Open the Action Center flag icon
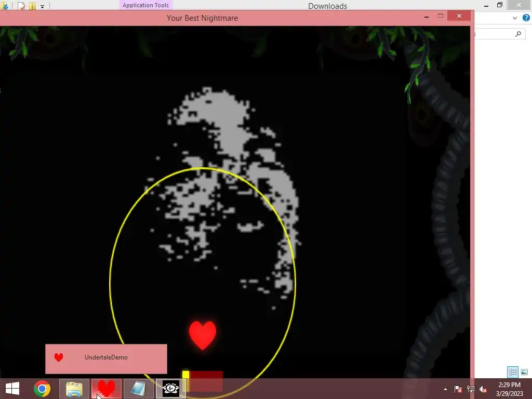The width and height of the screenshot is (532, 399). pos(458,389)
